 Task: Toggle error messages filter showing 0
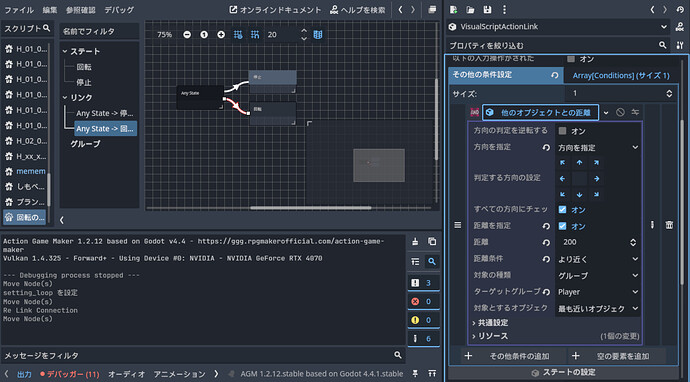(423, 301)
